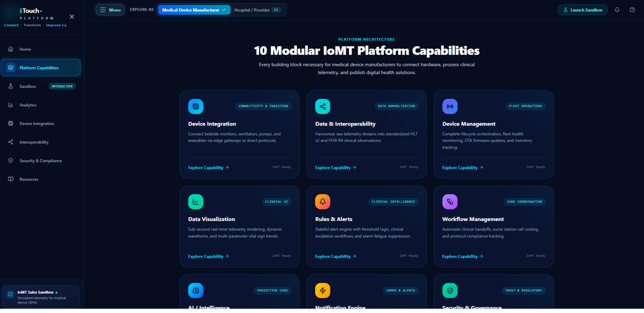The height and width of the screenshot is (313, 644).
Task: Click the CONNECTIVITY & INGESTION tag
Action: (263, 106)
